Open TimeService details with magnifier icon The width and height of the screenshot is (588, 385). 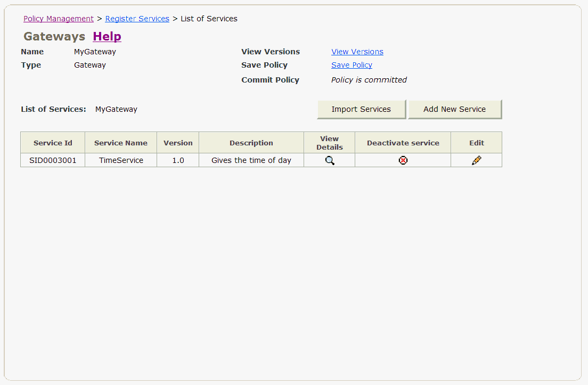tap(330, 160)
